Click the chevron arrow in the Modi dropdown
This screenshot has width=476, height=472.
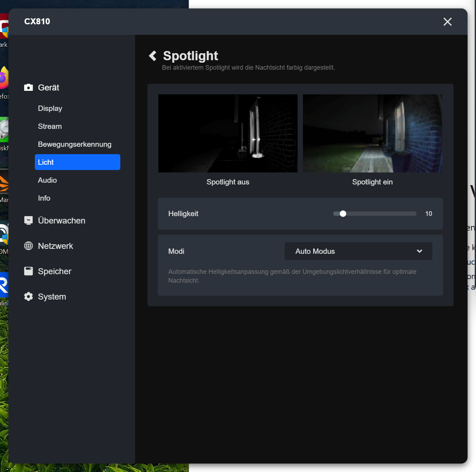pyautogui.click(x=419, y=251)
